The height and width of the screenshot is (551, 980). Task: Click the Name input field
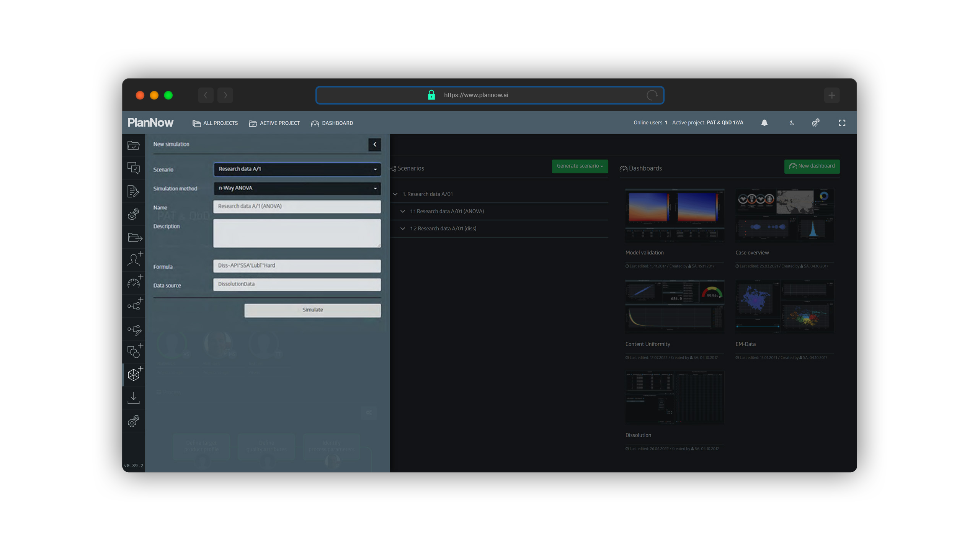297,206
